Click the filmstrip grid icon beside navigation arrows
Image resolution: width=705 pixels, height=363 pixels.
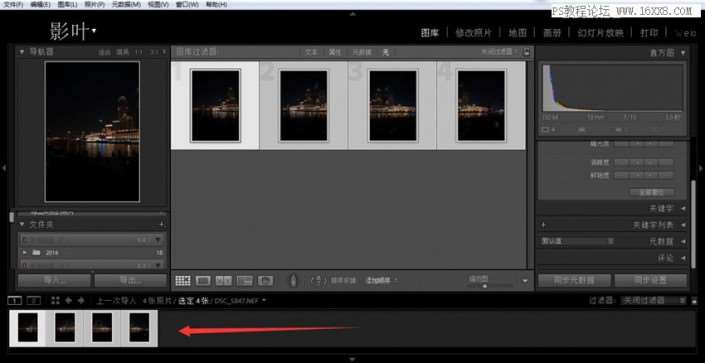56,300
